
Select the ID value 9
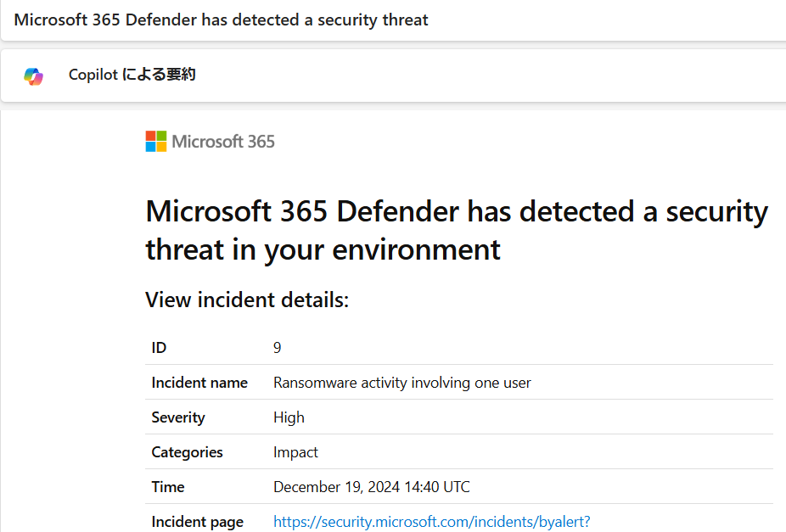pyautogui.click(x=278, y=348)
